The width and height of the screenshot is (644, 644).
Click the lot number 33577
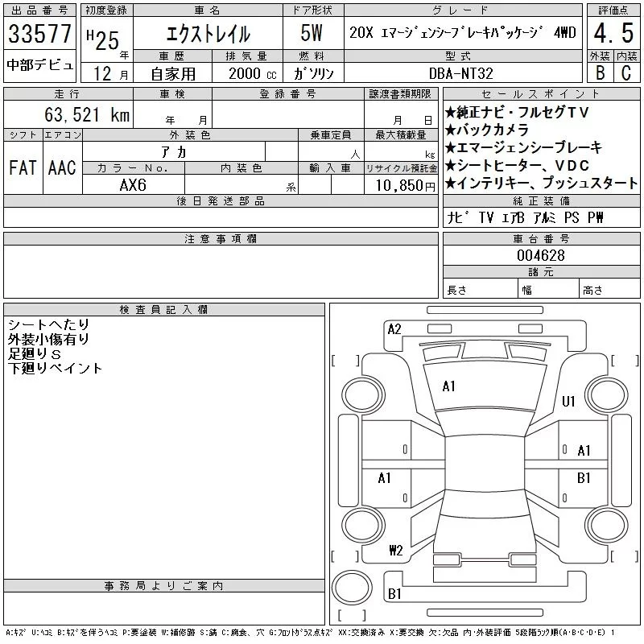(x=40, y=35)
